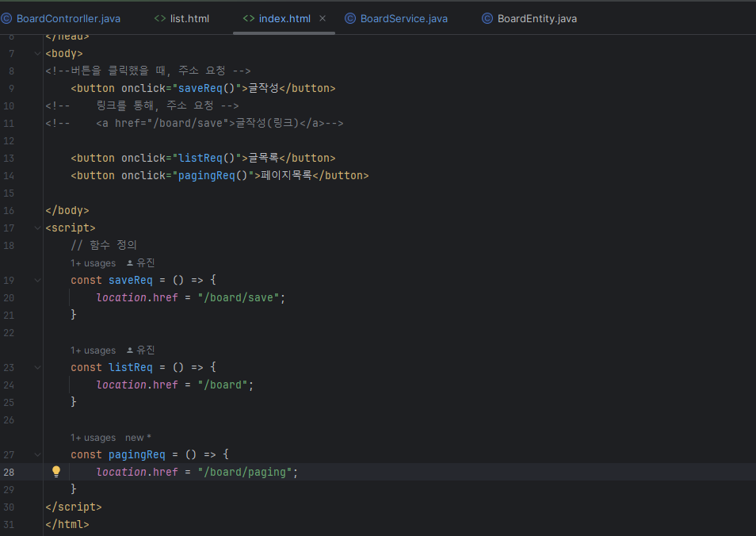This screenshot has width=756, height=536.
Task: Click the "/board" string on line 24
Action: (223, 385)
